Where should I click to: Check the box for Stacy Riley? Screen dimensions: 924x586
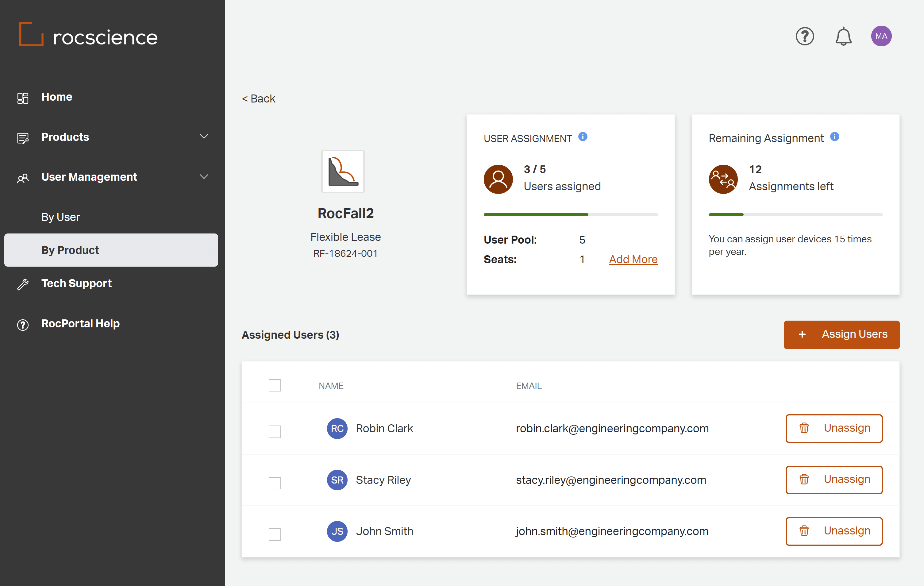click(x=275, y=483)
